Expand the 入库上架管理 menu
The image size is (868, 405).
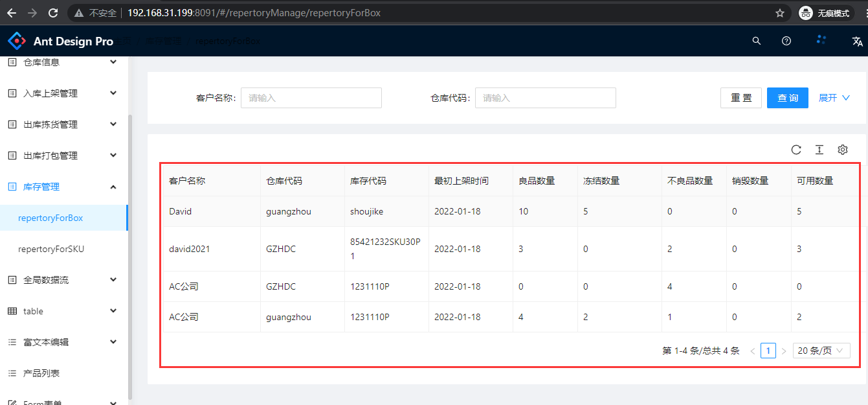pyautogui.click(x=62, y=93)
